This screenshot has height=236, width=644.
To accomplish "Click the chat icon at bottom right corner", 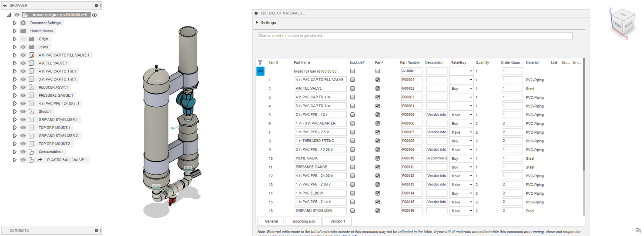I will click(x=638, y=230).
